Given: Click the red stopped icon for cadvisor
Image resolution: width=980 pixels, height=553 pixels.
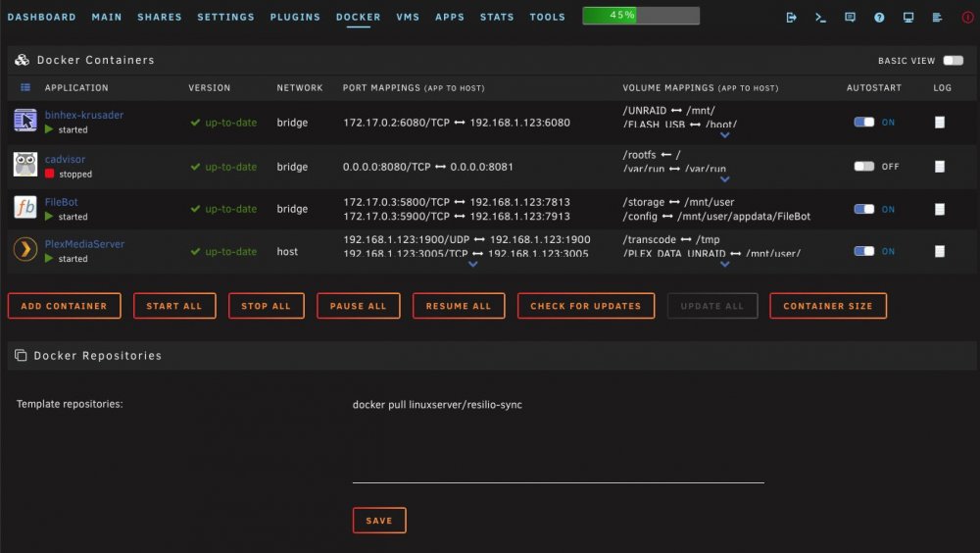Looking at the screenshot, I should (x=49, y=174).
